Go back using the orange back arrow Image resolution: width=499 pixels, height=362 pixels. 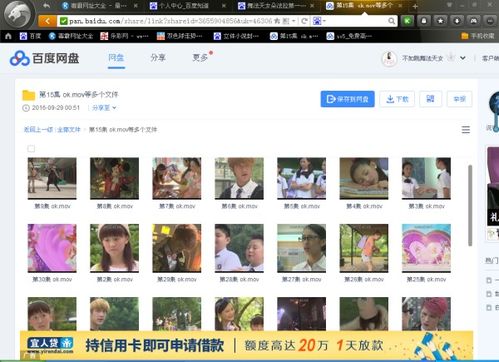(47, 21)
